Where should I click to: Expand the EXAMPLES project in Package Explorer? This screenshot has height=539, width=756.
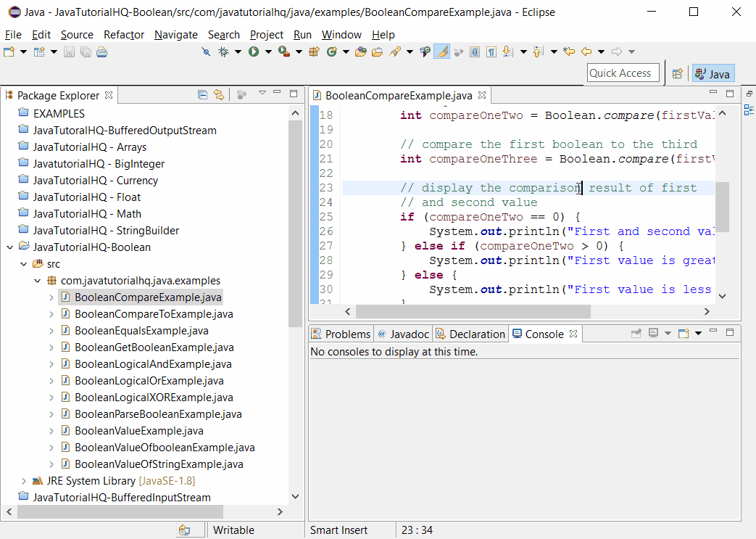tap(12, 113)
